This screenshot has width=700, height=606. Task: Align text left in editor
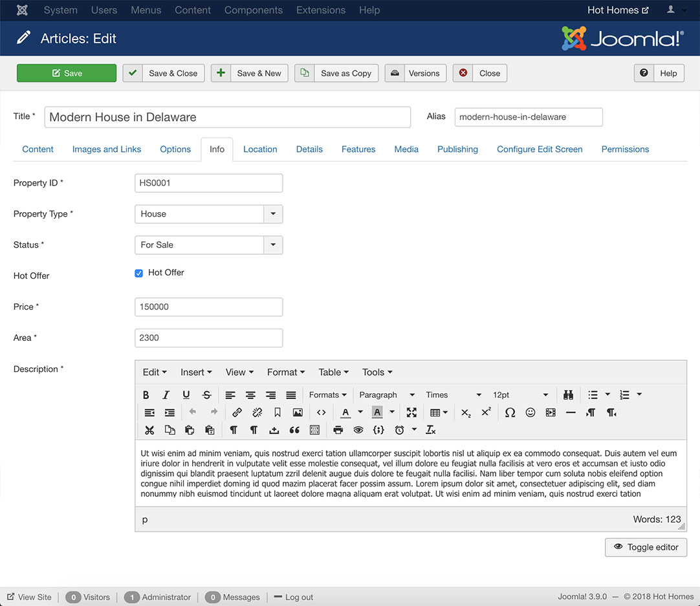230,395
